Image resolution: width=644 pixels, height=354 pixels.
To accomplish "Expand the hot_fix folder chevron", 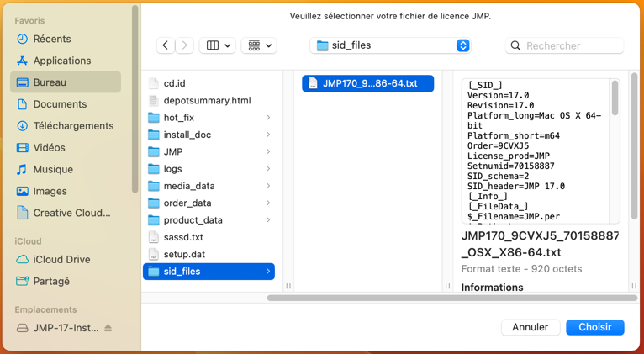I will (268, 118).
